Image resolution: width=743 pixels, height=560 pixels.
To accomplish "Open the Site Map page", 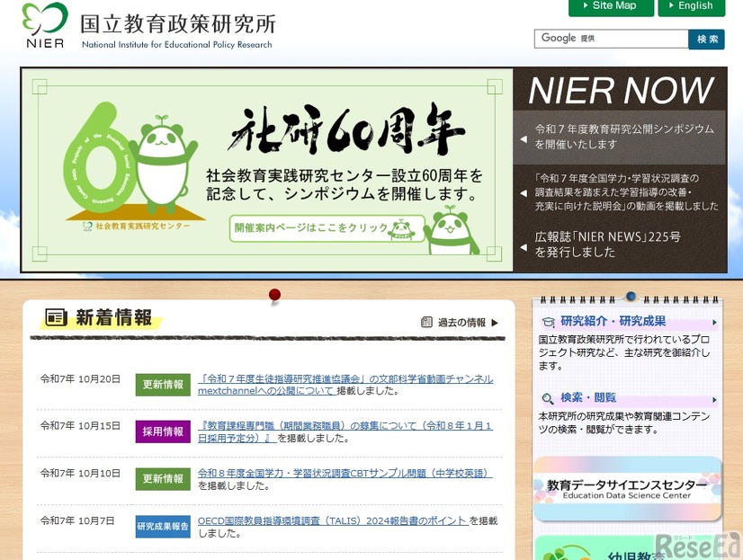I will (x=610, y=7).
